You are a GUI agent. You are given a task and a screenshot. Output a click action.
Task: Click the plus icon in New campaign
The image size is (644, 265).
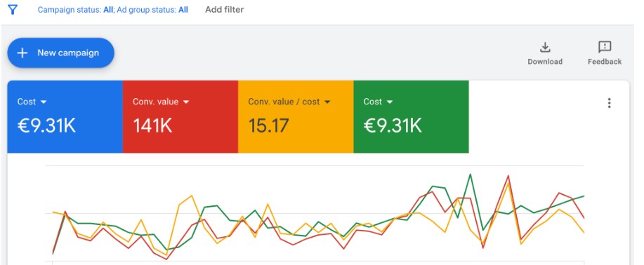[x=22, y=53]
